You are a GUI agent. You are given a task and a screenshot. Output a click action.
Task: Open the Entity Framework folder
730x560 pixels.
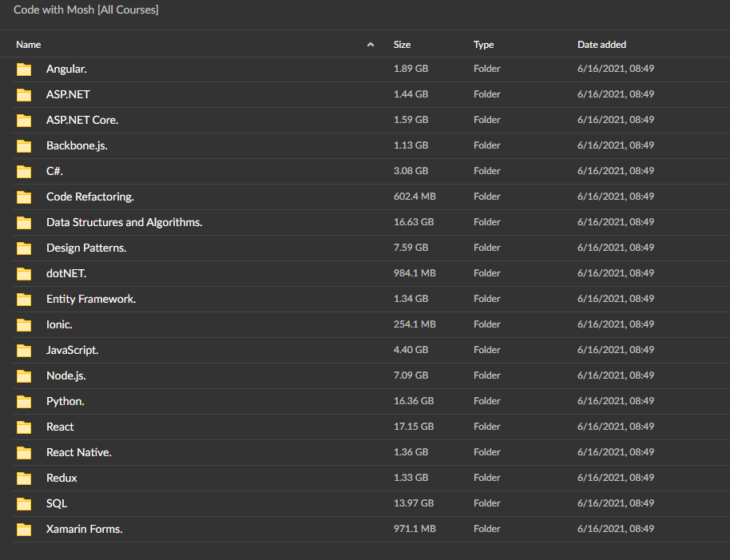[91, 300]
